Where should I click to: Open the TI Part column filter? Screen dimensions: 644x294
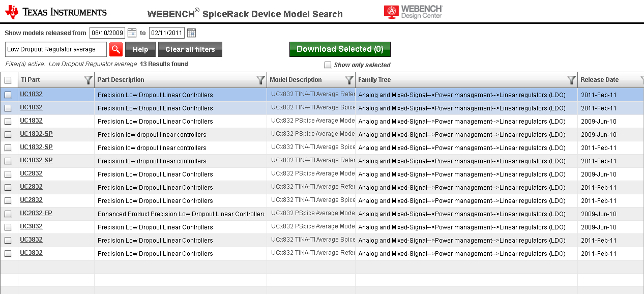(x=88, y=80)
